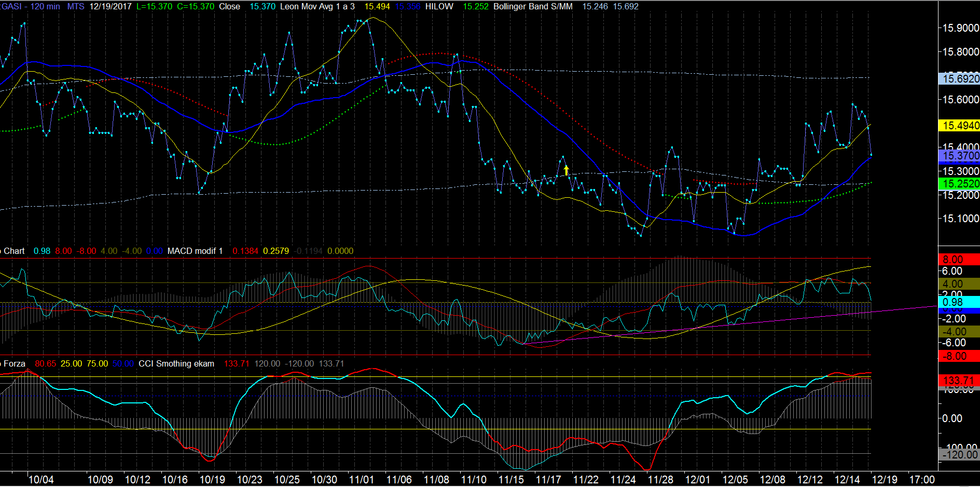Click the 11/15 date on time axis
The image size is (980, 487).
[511, 480]
